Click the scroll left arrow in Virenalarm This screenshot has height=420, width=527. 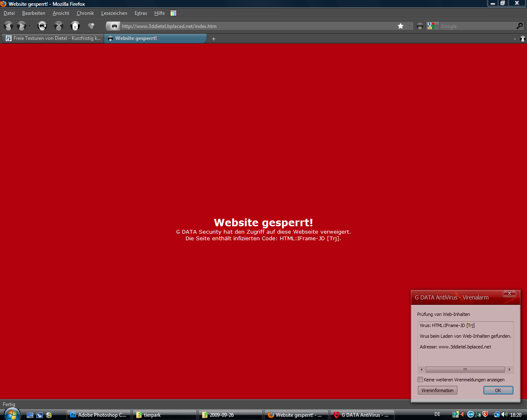pyautogui.click(x=422, y=369)
